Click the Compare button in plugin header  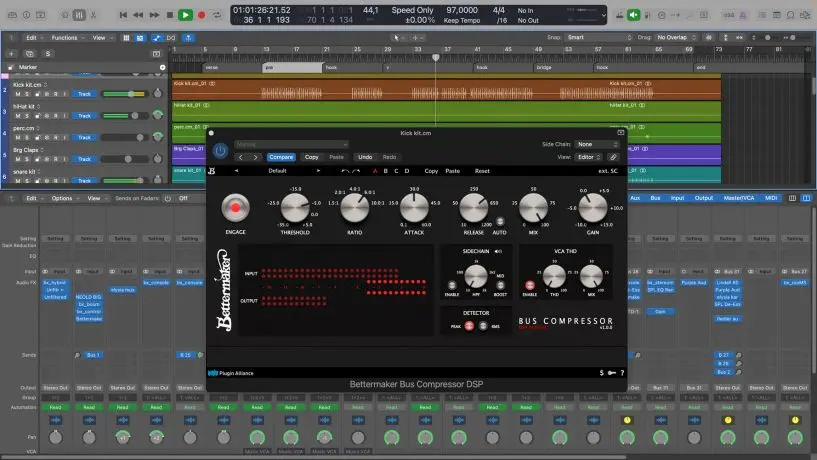[281, 157]
